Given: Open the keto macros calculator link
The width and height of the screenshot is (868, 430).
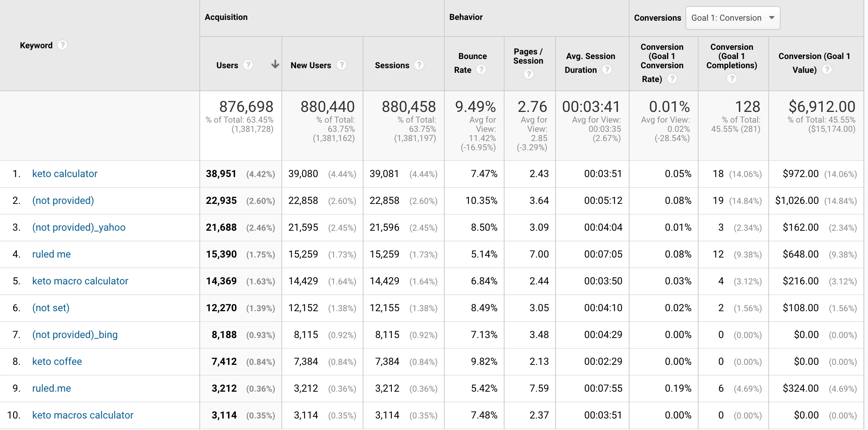Looking at the screenshot, I should (x=83, y=415).
